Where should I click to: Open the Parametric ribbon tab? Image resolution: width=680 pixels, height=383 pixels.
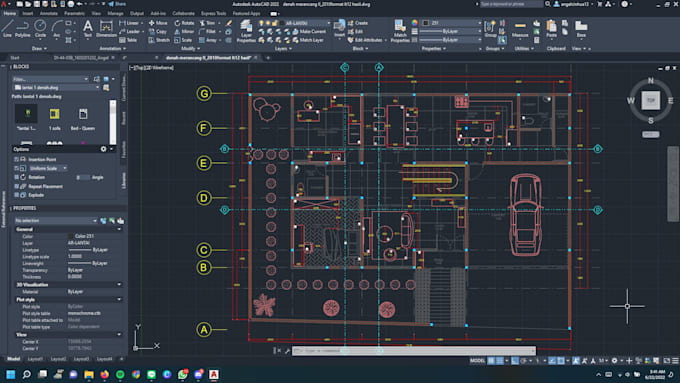[75, 13]
